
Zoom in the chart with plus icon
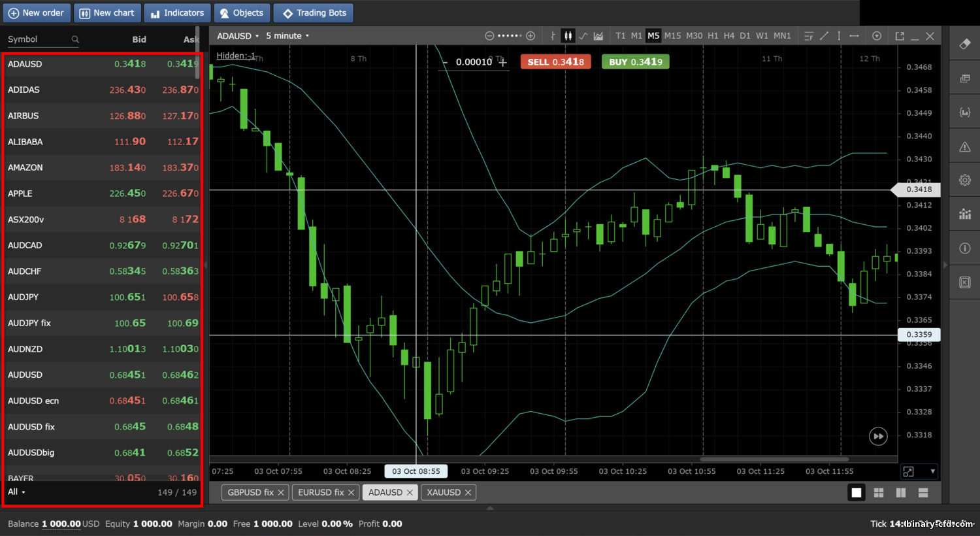(x=531, y=36)
